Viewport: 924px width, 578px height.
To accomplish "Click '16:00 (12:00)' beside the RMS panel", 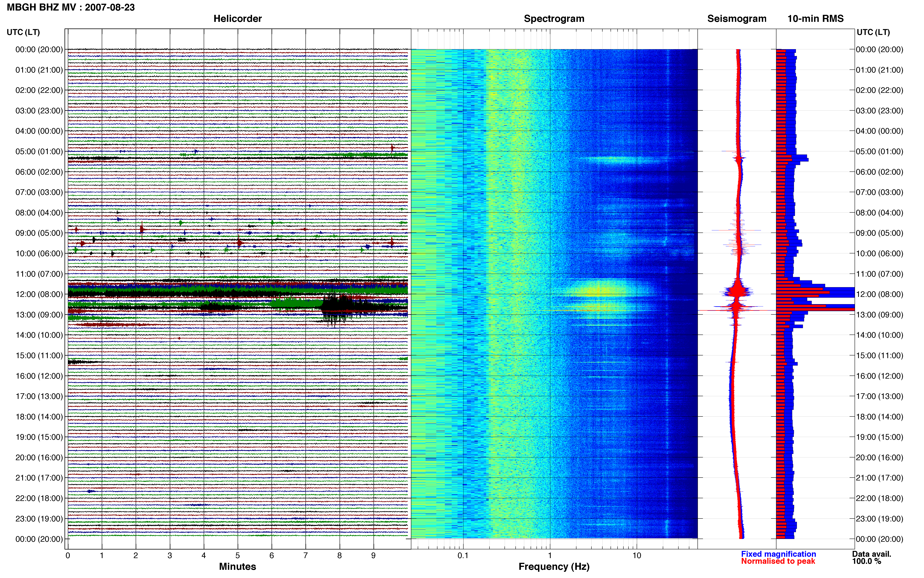I will (x=880, y=376).
